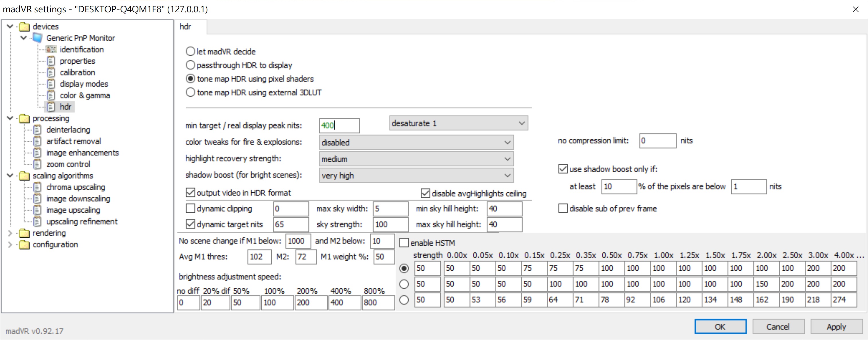Image resolution: width=868 pixels, height=340 pixels.
Task: Collapse the devices tree node
Action: click(x=10, y=26)
